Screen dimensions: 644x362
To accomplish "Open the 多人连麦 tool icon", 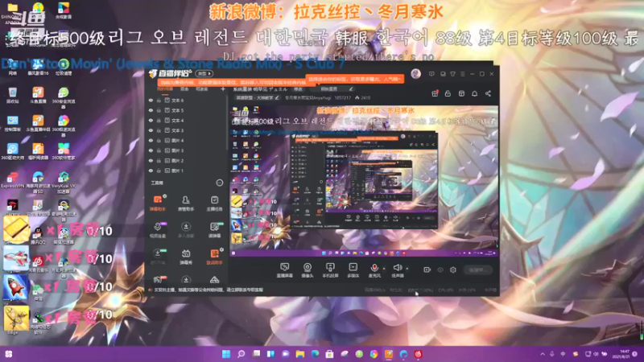I will pos(186,230).
